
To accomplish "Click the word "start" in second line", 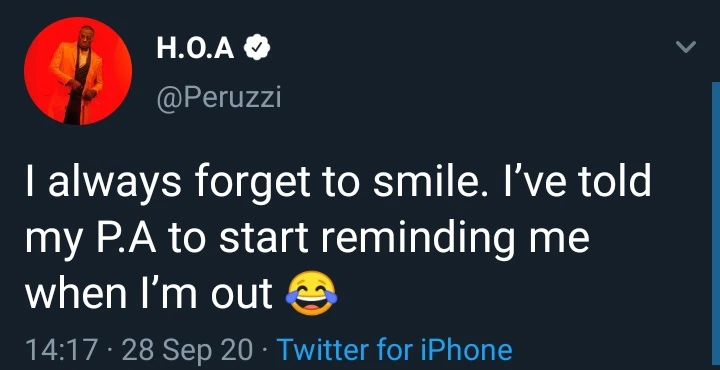I will (270, 240).
